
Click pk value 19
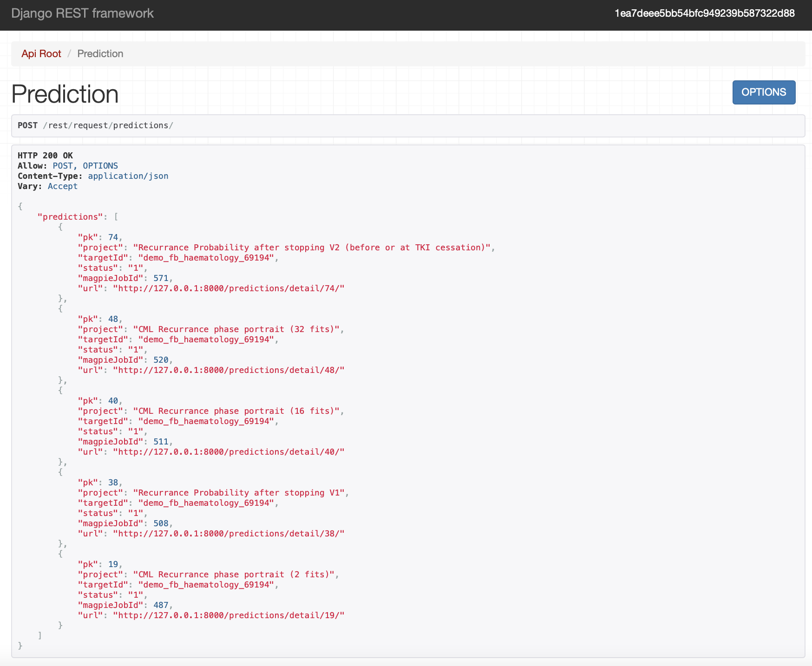(113, 564)
